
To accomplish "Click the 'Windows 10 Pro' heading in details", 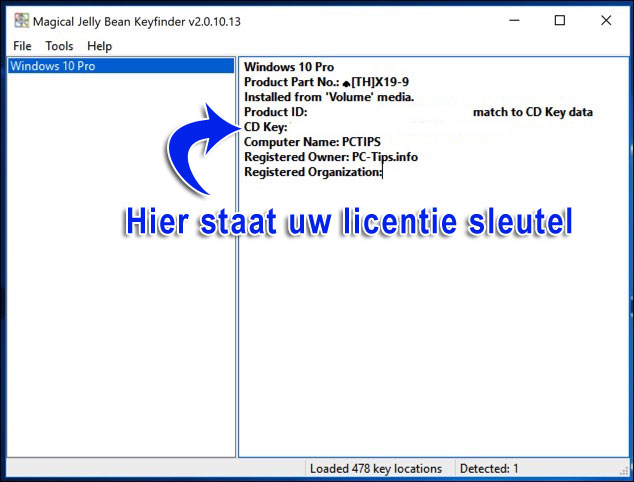I will click(x=289, y=67).
